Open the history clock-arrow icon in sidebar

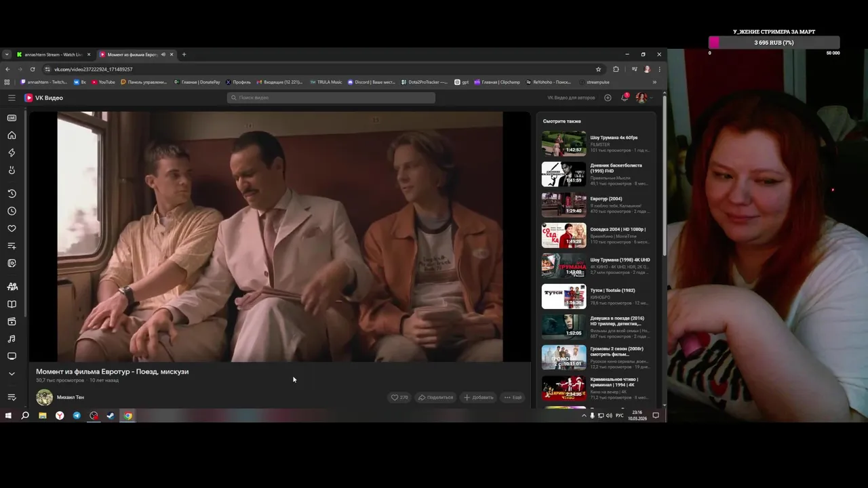(12, 193)
